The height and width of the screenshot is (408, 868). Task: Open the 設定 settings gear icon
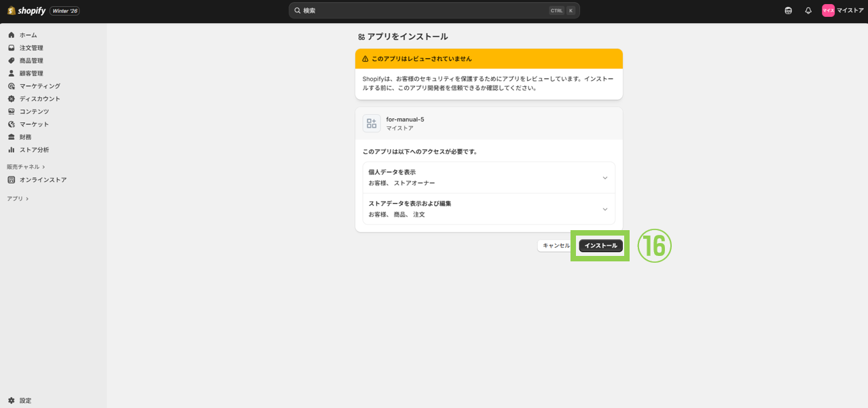pyautogui.click(x=12, y=401)
